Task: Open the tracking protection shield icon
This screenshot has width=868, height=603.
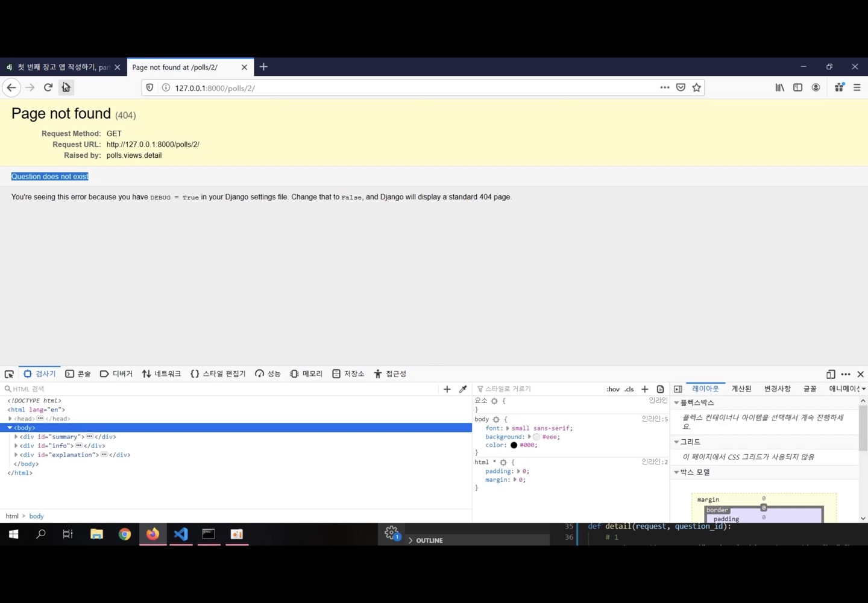Action: (x=150, y=88)
